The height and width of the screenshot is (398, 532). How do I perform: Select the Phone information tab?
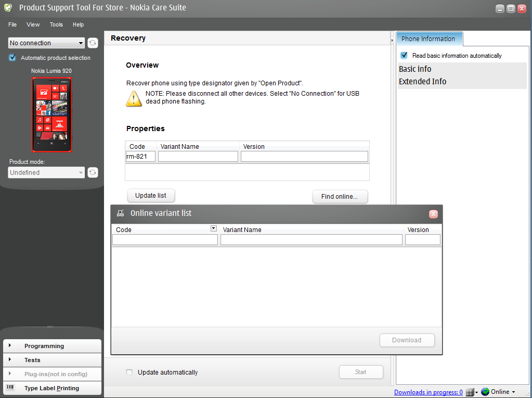click(429, 38)
